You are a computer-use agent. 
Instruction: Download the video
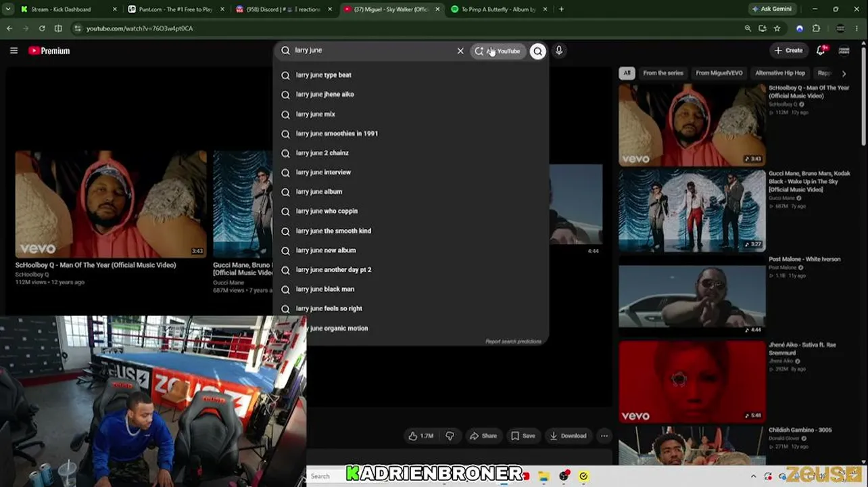click(x=569, y=436)
